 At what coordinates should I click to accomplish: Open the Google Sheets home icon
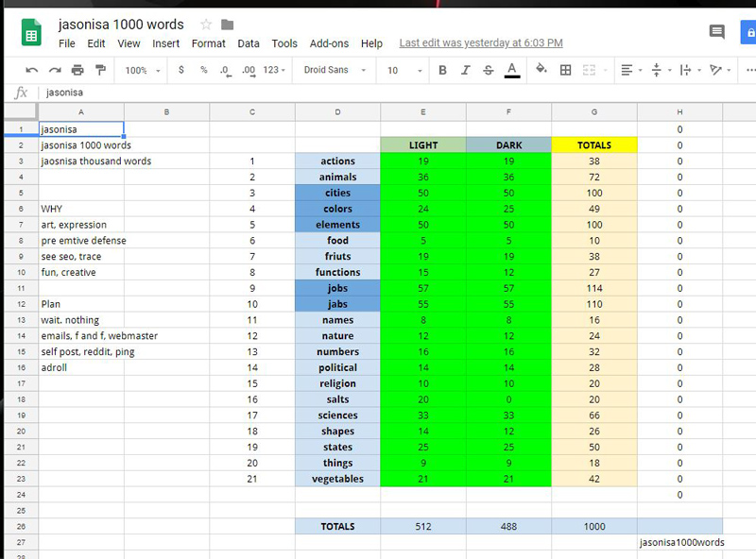pyautogui.click(x=31, y=32)
